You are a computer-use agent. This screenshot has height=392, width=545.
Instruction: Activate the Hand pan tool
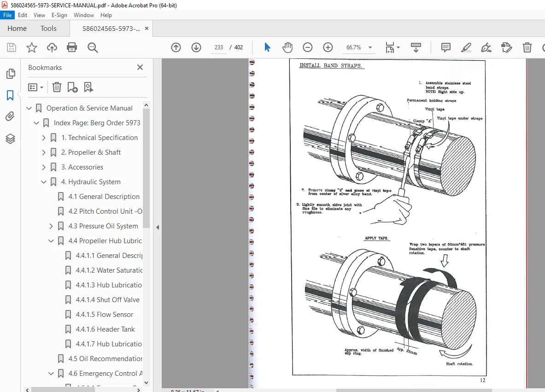point(287,47)
